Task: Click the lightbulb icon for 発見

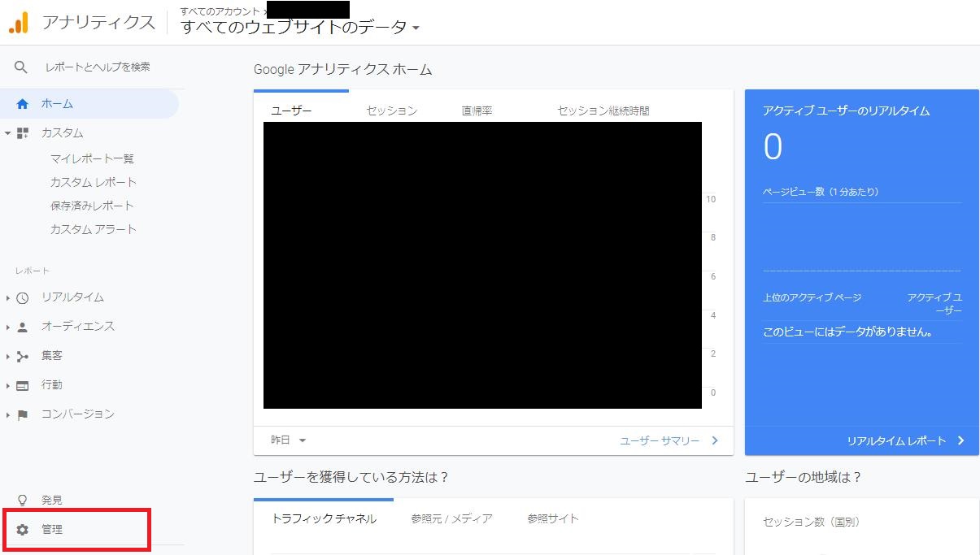Action: [x=23, y=501]
